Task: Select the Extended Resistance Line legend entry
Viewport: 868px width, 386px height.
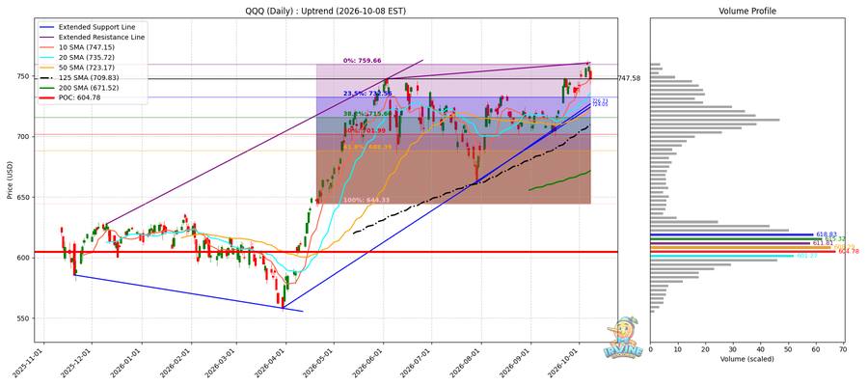Action: pos(102,37)
